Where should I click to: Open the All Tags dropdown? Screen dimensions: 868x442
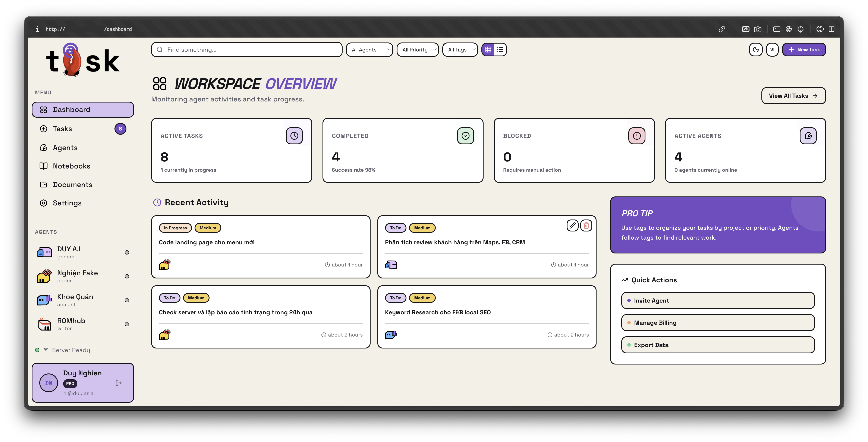[460, 50]
